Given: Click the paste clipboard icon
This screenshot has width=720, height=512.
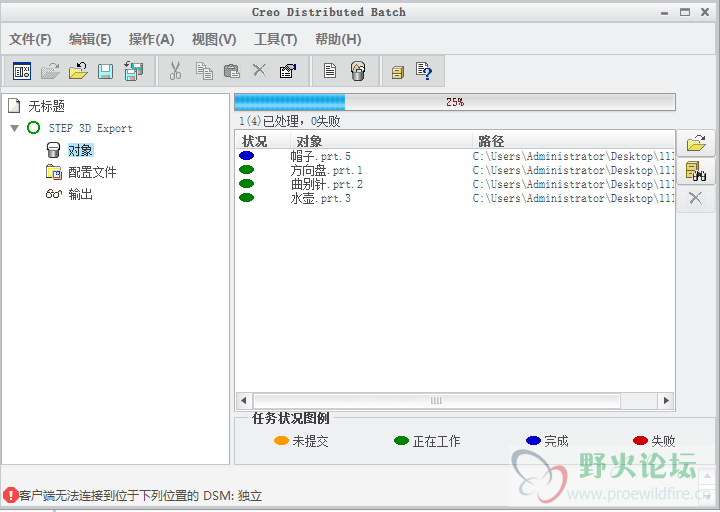Looking at the screenshot, I should (231, 71).
